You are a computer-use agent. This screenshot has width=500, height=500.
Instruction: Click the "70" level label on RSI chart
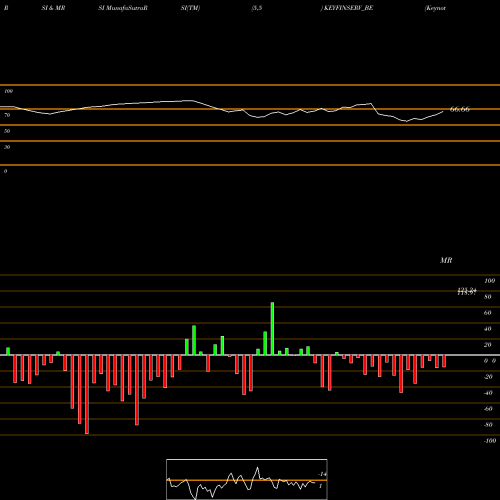[7, 115]
